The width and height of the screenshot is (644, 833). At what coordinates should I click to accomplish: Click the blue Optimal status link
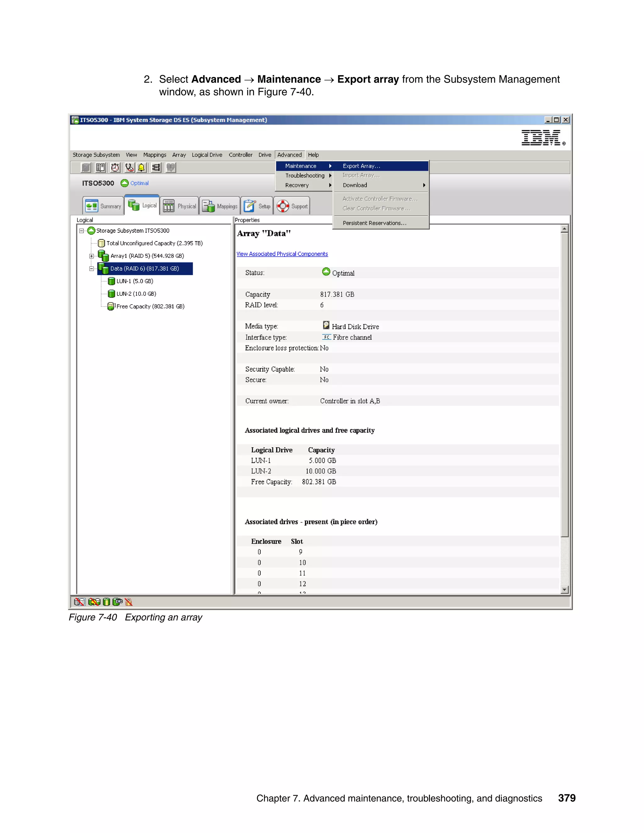(140, 183)
